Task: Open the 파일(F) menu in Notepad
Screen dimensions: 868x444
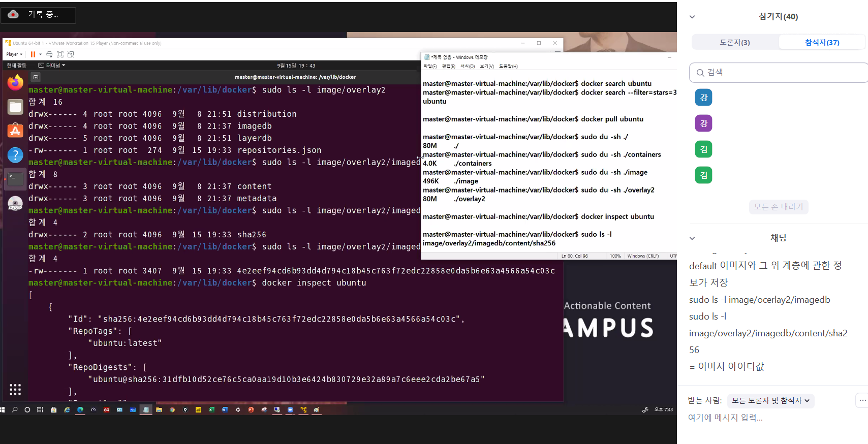Action: click(430, 66)
